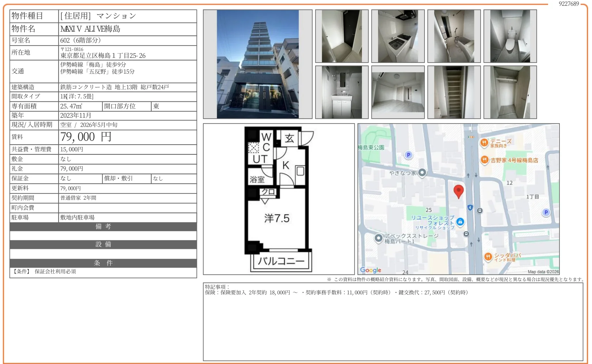Click the parking icon near Umejima East Park

coord(408,155)
